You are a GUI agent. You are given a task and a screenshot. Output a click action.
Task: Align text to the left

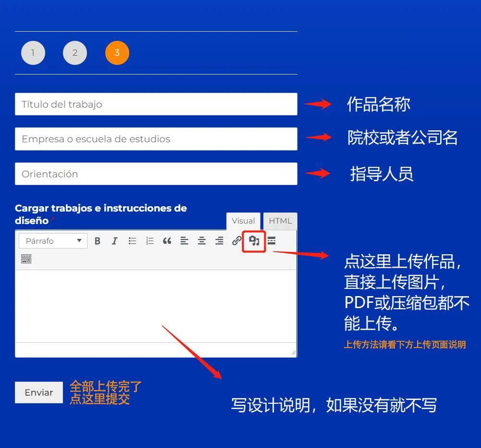click(185, 240)
